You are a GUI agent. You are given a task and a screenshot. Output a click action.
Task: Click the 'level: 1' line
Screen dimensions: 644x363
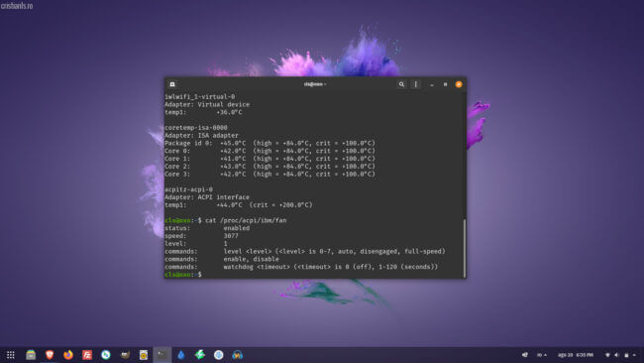[x=196, y=244]
